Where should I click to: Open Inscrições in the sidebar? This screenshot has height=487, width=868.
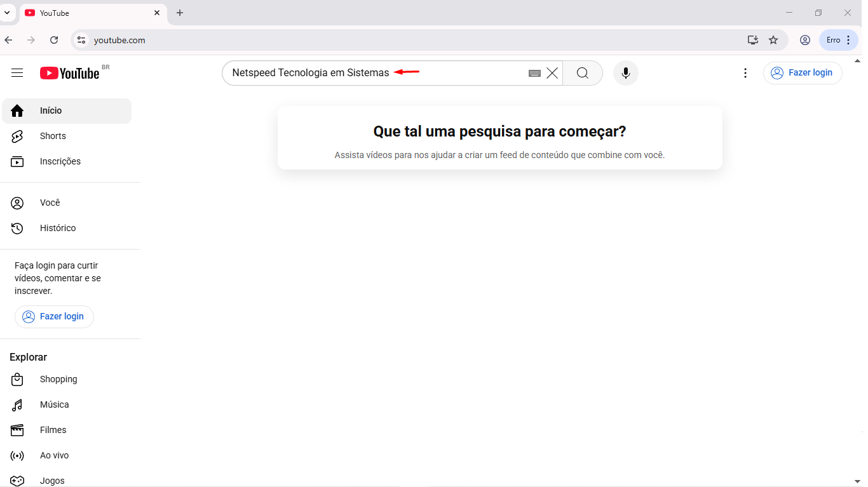click(60, 161)
